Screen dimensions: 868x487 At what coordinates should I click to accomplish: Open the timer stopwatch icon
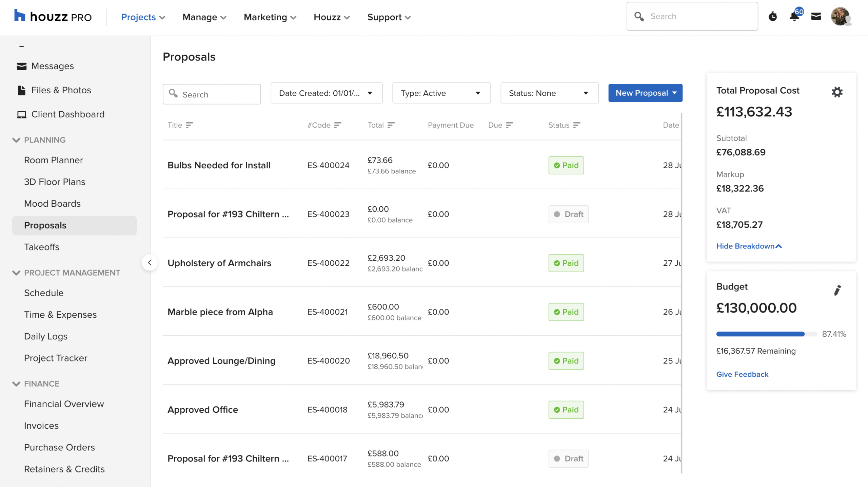pyautogui.click(x=772, y=16)
